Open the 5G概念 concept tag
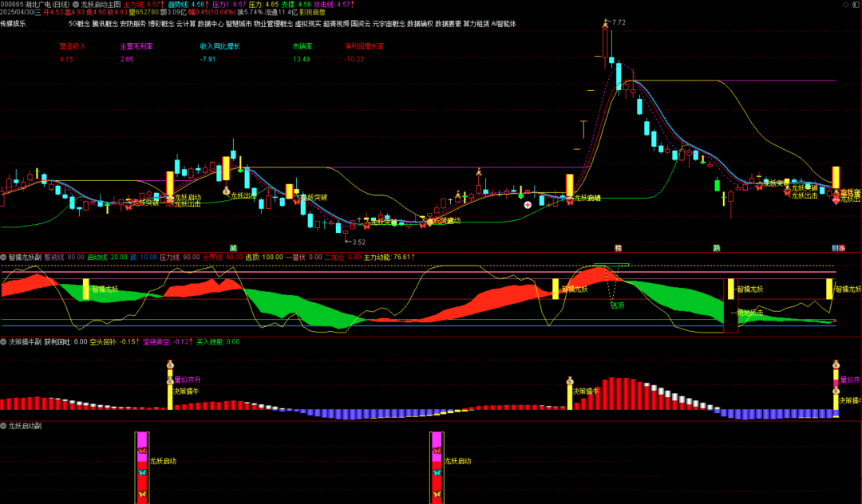Viewport: 862px width, 504px height. point(79,24)
